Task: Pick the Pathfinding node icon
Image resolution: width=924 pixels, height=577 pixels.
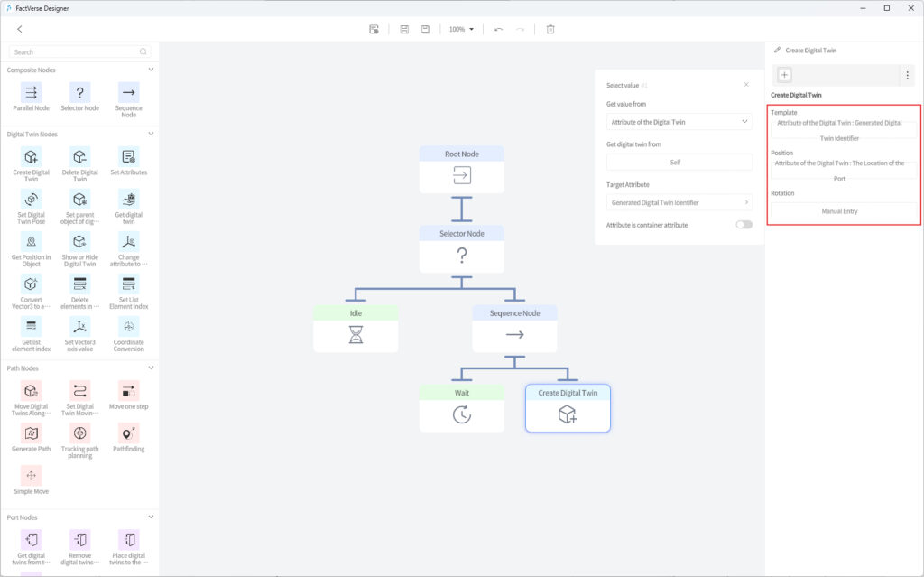Action: [x=128, y=433]
